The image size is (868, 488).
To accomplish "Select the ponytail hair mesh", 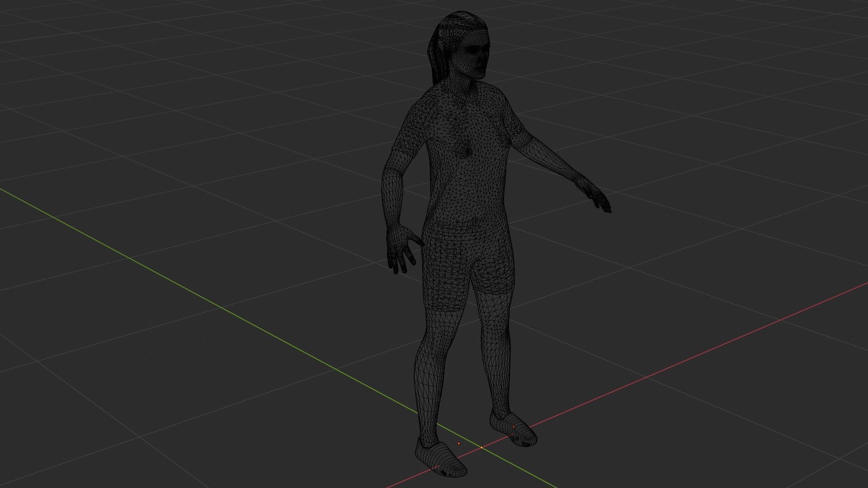I will point(438,54).
